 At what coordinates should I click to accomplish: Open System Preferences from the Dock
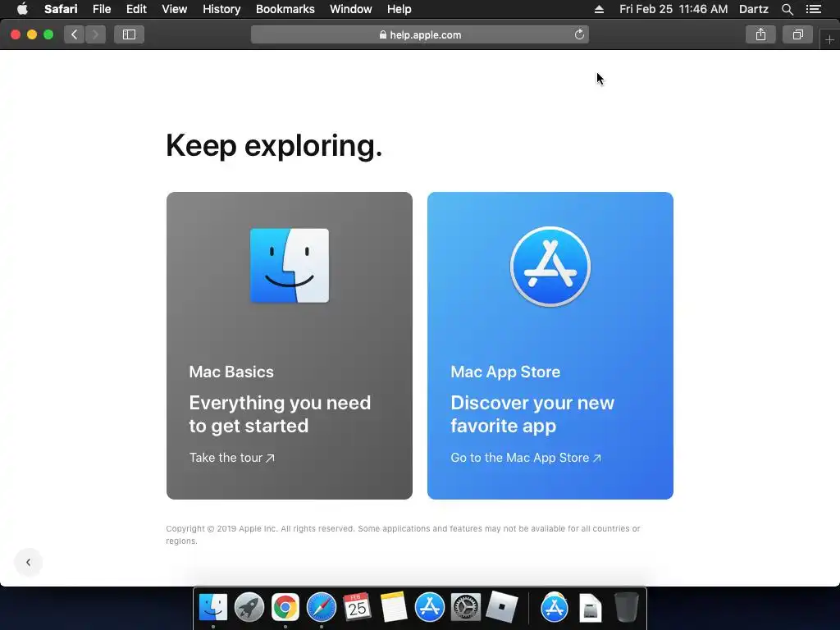[466, 608]
